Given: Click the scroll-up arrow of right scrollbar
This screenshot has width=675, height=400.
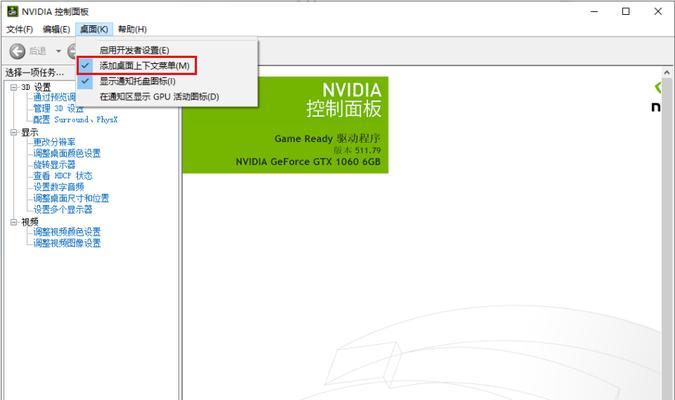Looking at the screenshot, I should pos(667,73).
